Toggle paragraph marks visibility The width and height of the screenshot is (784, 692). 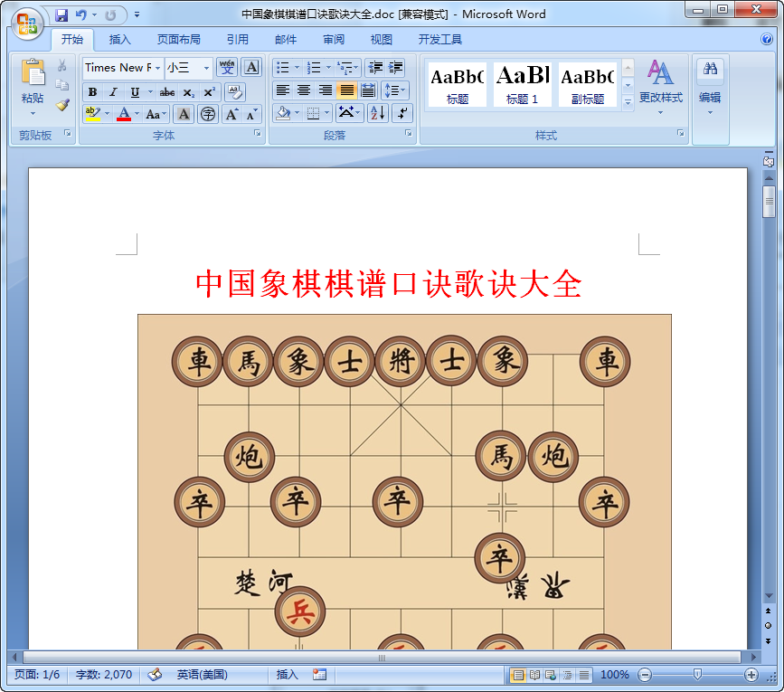(401, 113)
